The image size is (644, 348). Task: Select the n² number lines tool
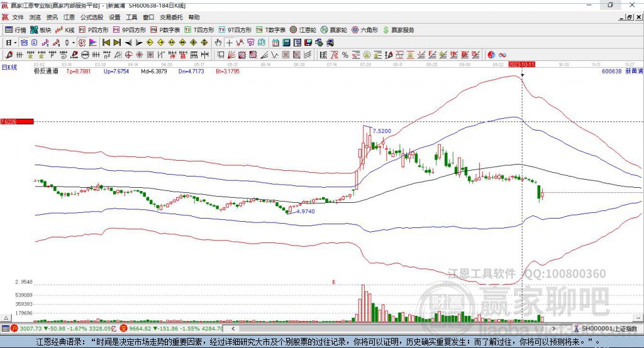[107, 55]
